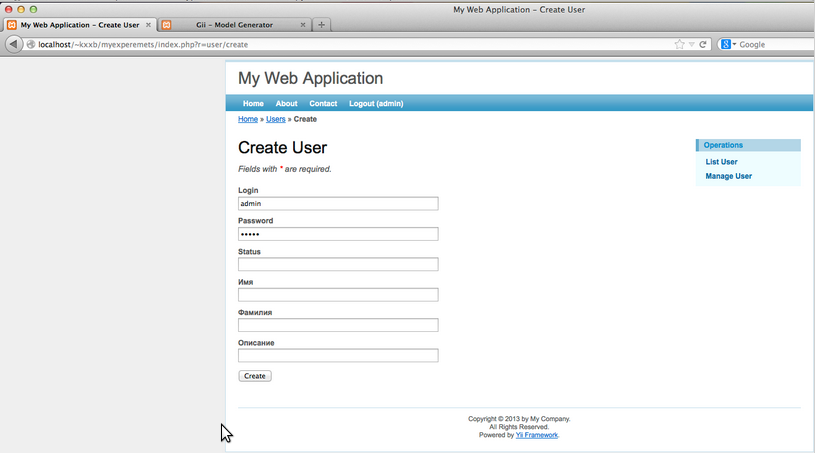The height and width of the screenshot is (453, 815).
Task: Click the macOS yellow minimize button
Action: [21, 9]
